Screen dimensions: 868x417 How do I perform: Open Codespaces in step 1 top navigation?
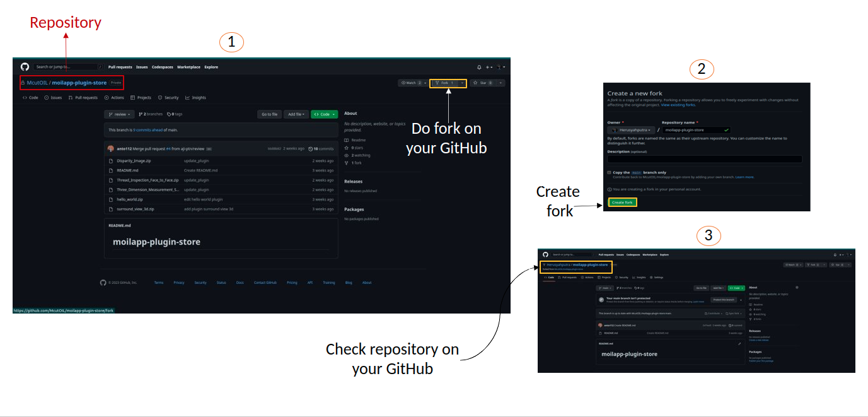click(162, 67)
